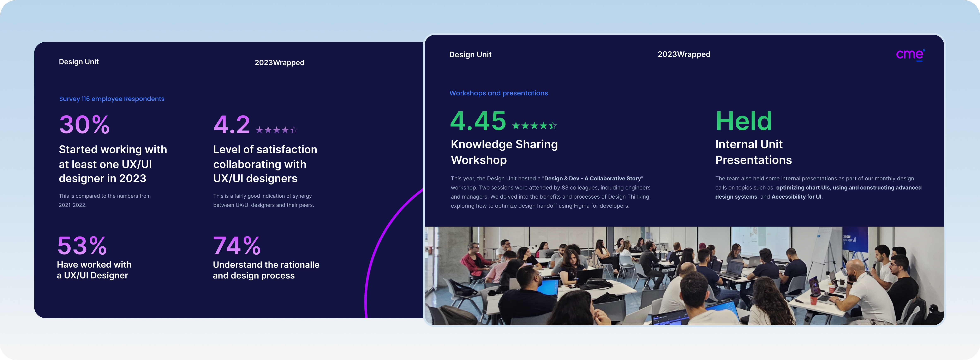Screen dimensions: 980x360
Task: Click 'Accessibility for UI' bold text
Action: (796, 197)
